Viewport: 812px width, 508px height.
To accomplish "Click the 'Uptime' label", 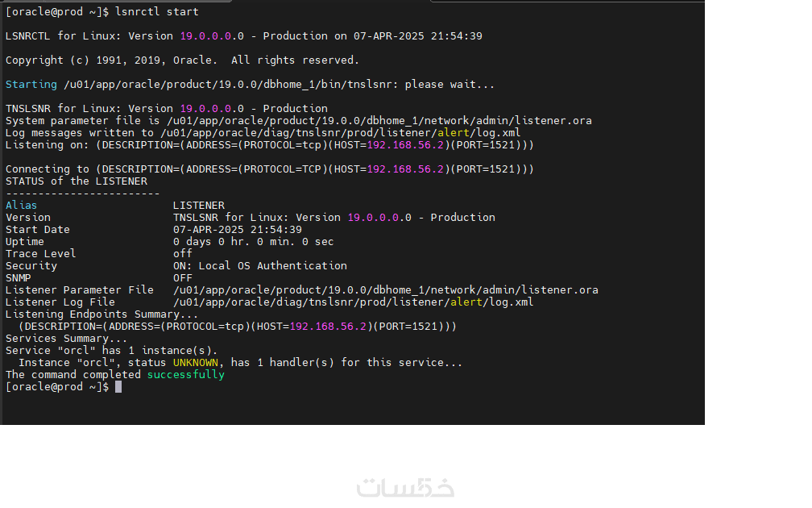I will pos(24,242).
